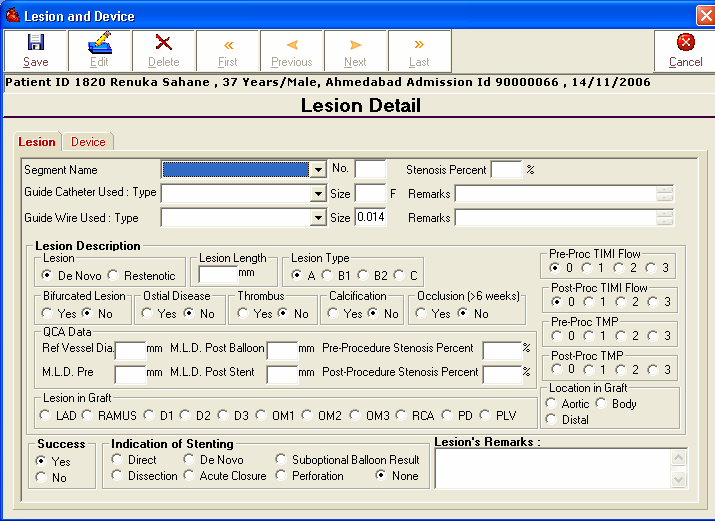Go to First record arrow icon
Viewport: 715px width, 521px height.
(x=228, y=45)
